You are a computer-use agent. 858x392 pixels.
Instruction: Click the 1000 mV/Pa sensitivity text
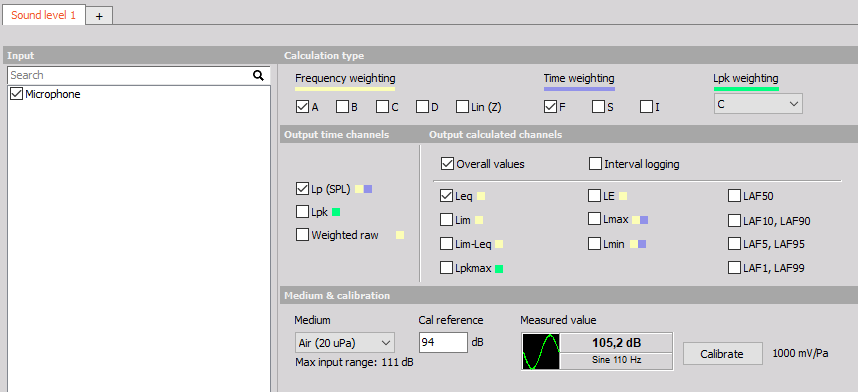800,354
